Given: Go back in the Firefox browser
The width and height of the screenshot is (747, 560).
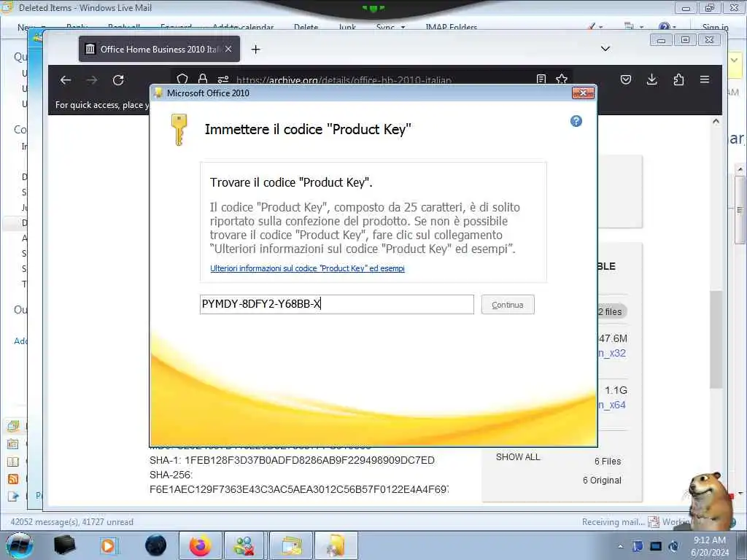Looking at the screenshot, I should (x=65, y=80).
